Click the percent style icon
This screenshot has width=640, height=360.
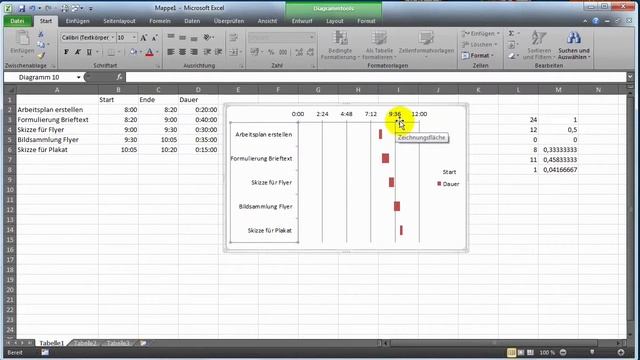pos(271,52)
